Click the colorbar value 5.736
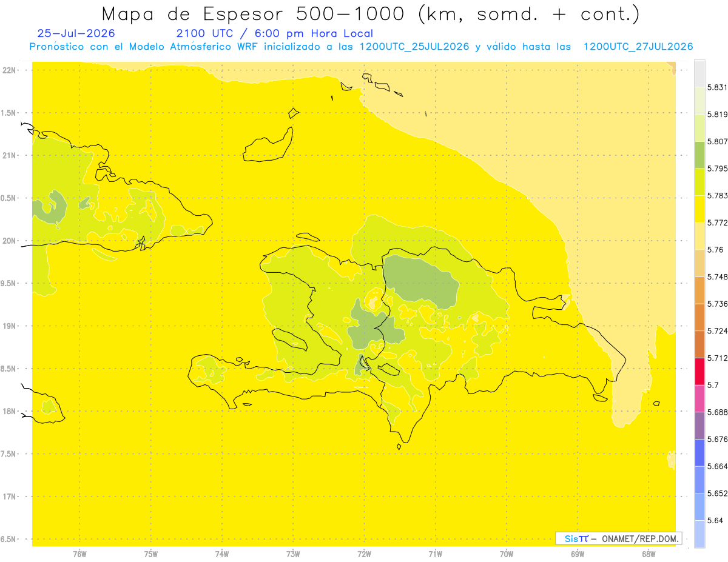The image size is (728, 562). tap(718, 304)
